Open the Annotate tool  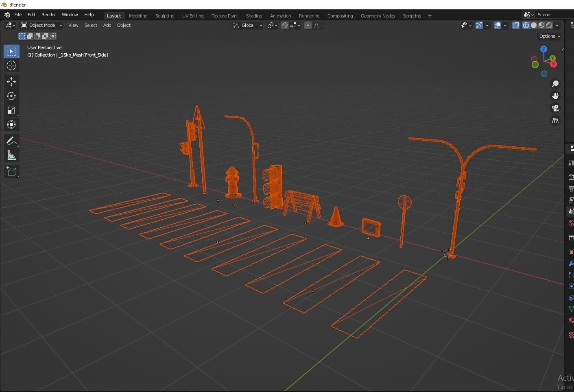coord(11,141)
